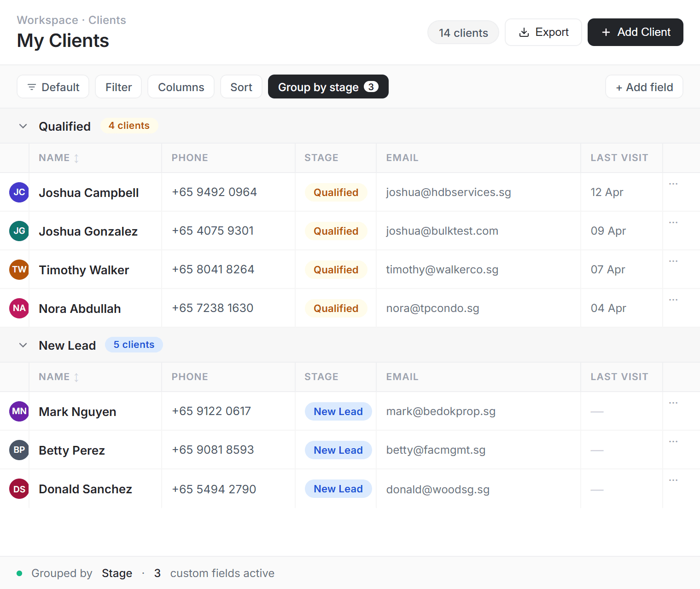The width and height of the screenshot is (700, 589).
Task: Collapse the New Lead group
Action: 23,345
